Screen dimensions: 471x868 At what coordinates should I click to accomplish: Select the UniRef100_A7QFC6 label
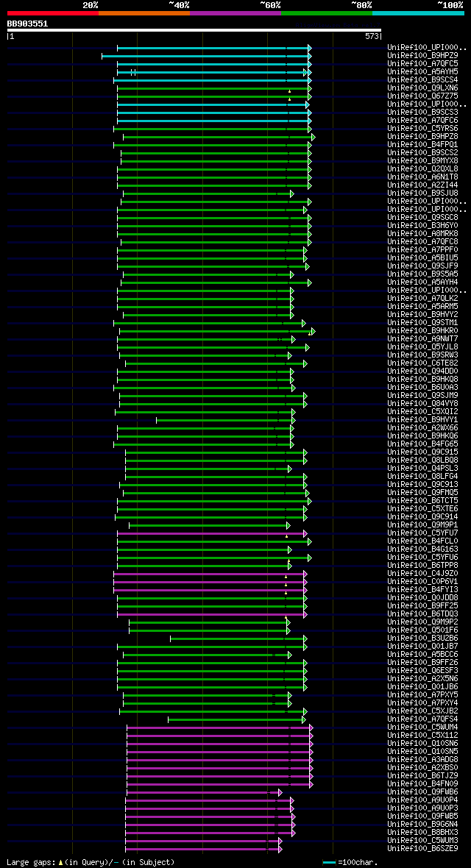pos(422,120)
